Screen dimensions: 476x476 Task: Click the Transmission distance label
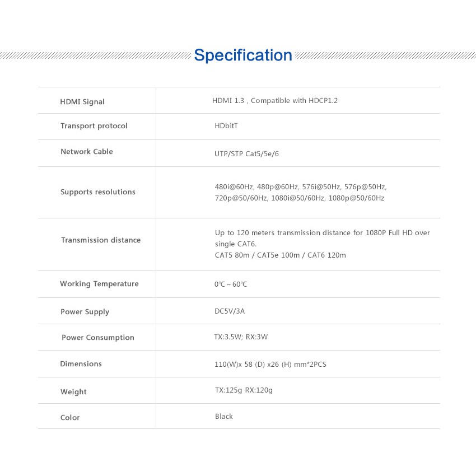click(101, 240)
